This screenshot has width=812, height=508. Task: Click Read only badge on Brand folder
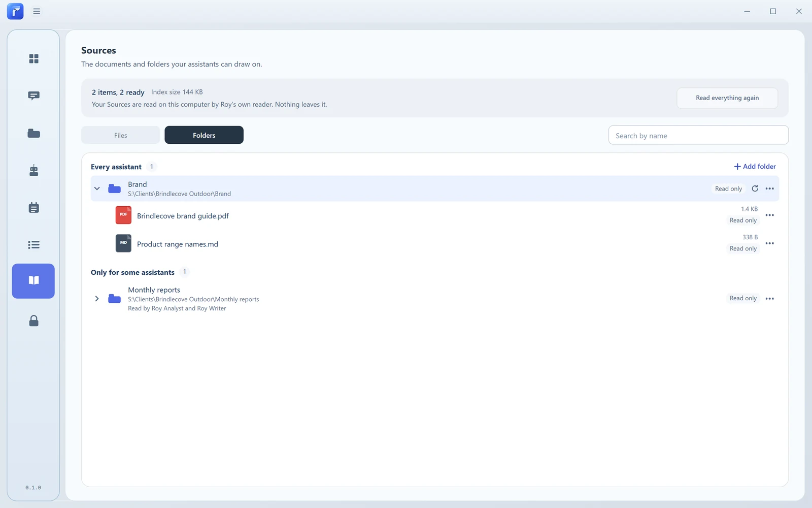728,189
